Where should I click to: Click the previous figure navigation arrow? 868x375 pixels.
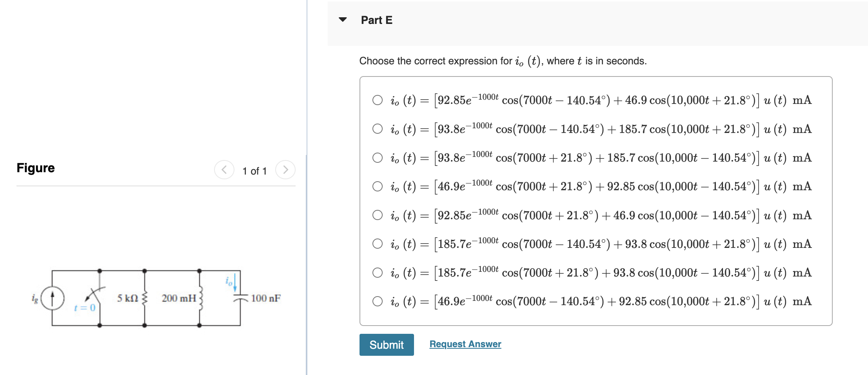click(x=224, y=170)
